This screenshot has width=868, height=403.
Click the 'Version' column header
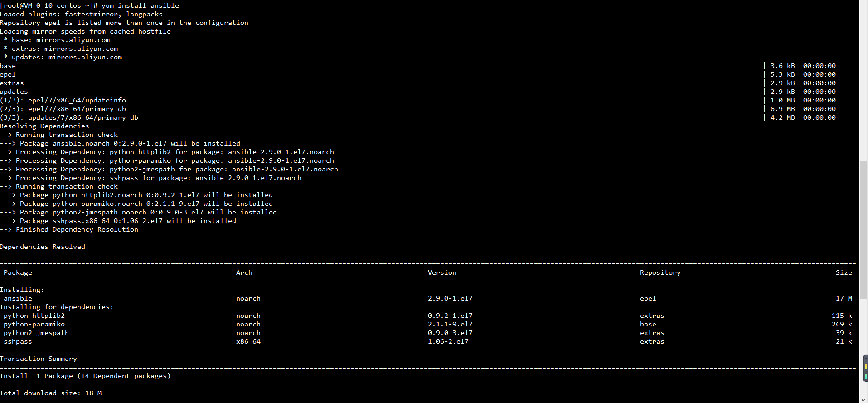click(442, 272)
